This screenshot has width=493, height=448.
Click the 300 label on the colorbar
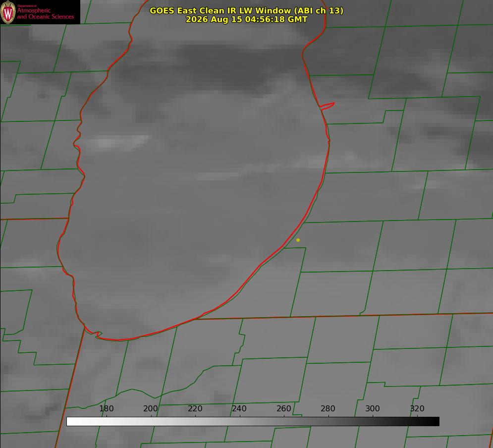[x=372, y=408]
